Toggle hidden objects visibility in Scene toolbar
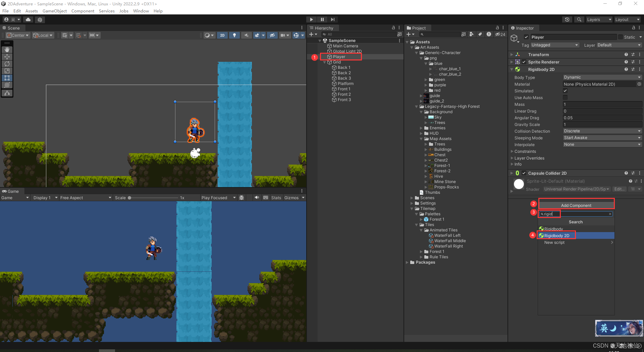 coord(272,35)
